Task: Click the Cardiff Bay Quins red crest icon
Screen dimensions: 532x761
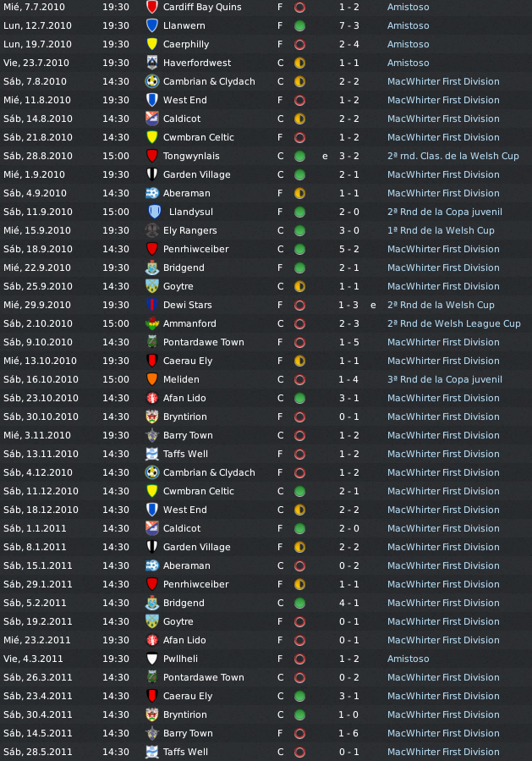Action: click(151, 7)
